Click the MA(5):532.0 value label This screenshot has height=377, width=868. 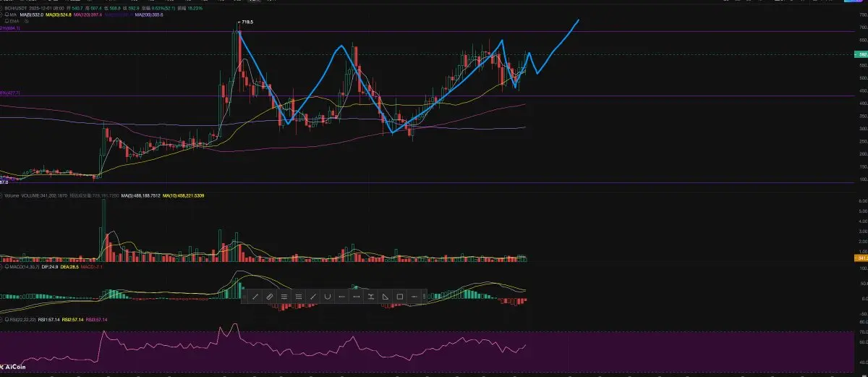tap(32, 14)
